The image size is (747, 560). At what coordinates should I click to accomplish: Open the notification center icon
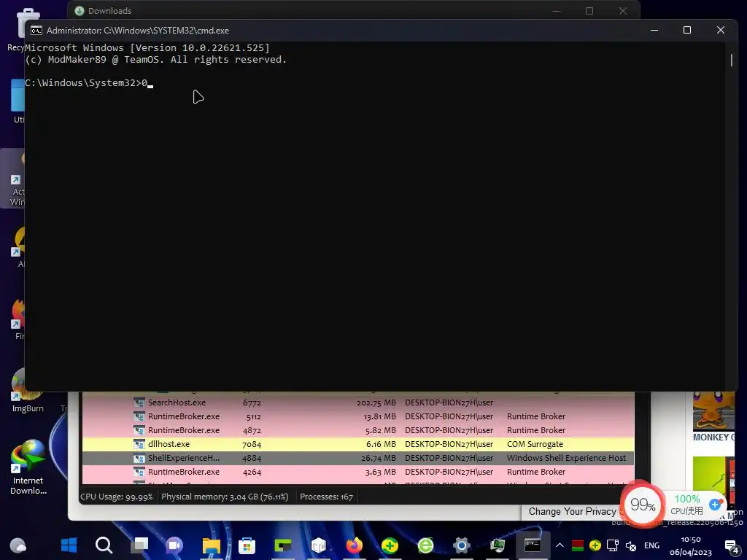coord(731,546)
